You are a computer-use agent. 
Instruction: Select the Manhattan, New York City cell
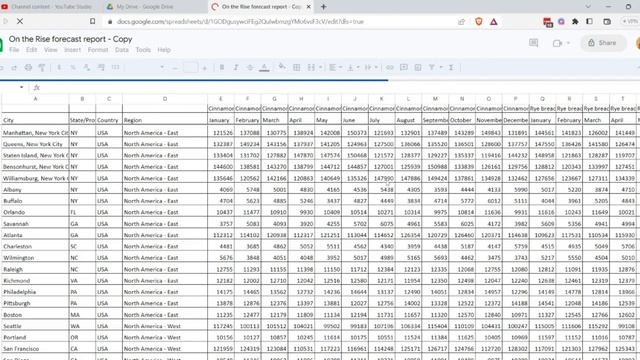point(36,133)
